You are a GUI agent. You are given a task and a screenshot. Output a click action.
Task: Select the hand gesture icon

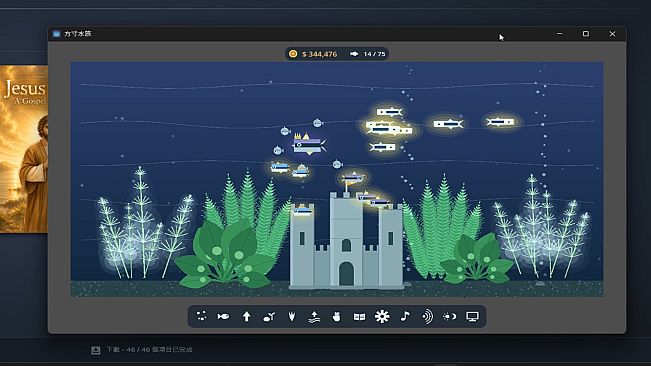tap(337, 317)
